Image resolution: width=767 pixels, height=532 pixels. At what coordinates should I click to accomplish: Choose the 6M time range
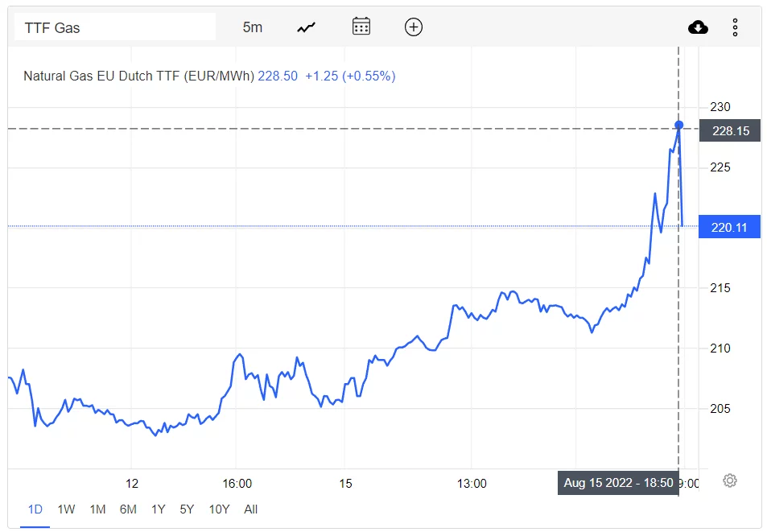(x=128, y=509)
